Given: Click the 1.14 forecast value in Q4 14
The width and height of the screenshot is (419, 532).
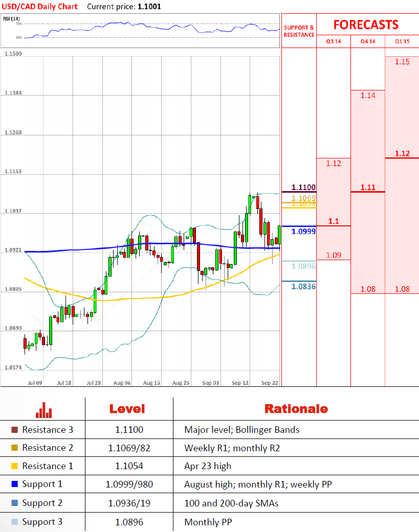Looking at the screenshot, I should 368,96.
